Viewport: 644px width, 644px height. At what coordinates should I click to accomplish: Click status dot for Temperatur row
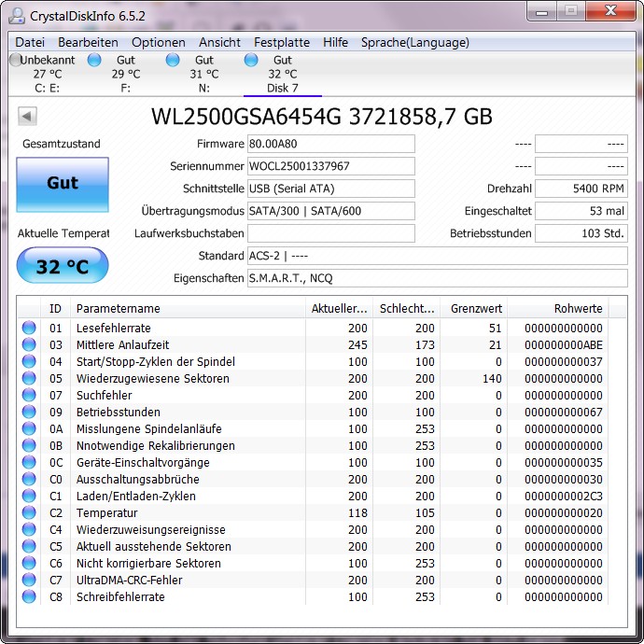[x=29, y=513]
